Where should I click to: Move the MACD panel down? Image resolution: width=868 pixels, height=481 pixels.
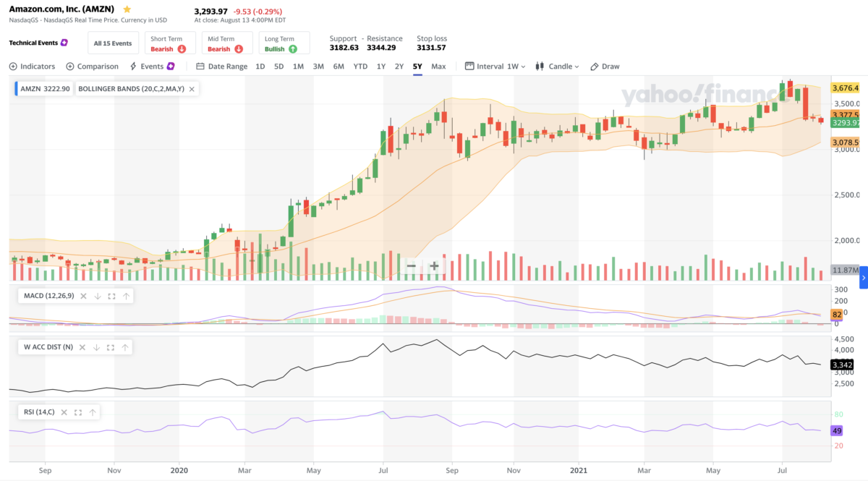click(97, 296)
